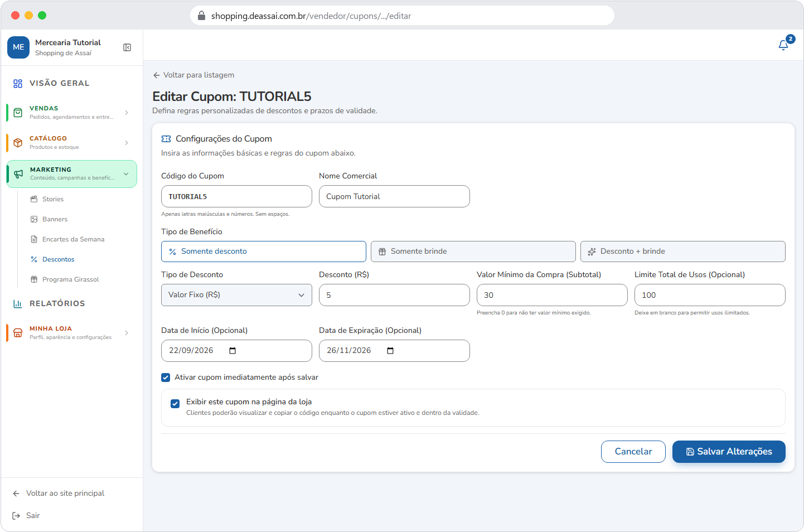Click the Catálogo box icon

18,143
